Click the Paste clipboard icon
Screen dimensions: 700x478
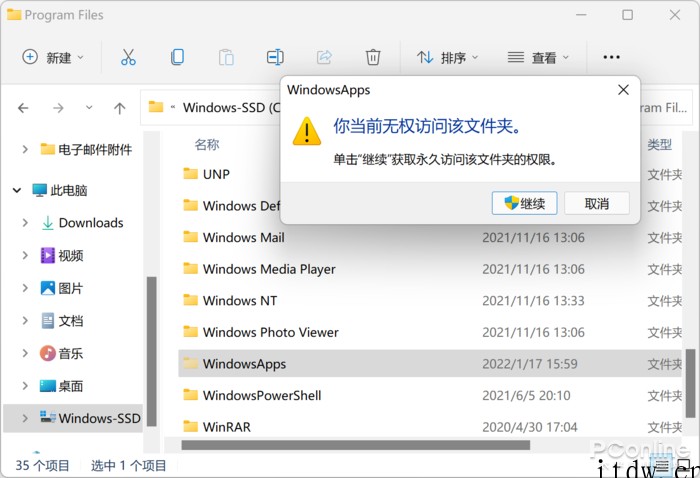pos(226,57)
